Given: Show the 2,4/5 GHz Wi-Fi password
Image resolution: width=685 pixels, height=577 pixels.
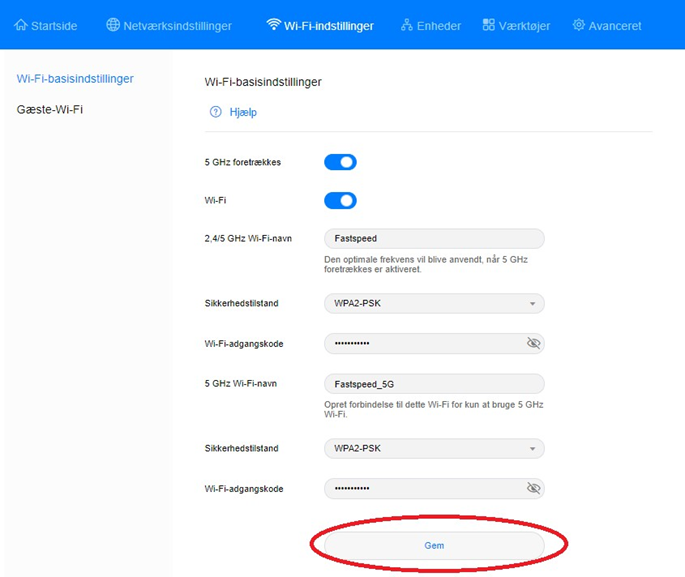Looking at the screenshot, I should 533,343.
